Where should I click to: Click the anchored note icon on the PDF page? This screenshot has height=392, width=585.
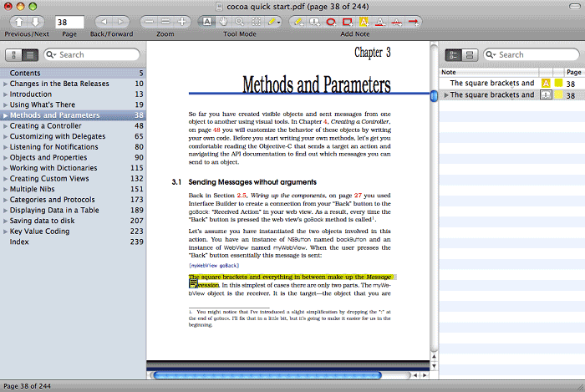(x=193, y=284)
